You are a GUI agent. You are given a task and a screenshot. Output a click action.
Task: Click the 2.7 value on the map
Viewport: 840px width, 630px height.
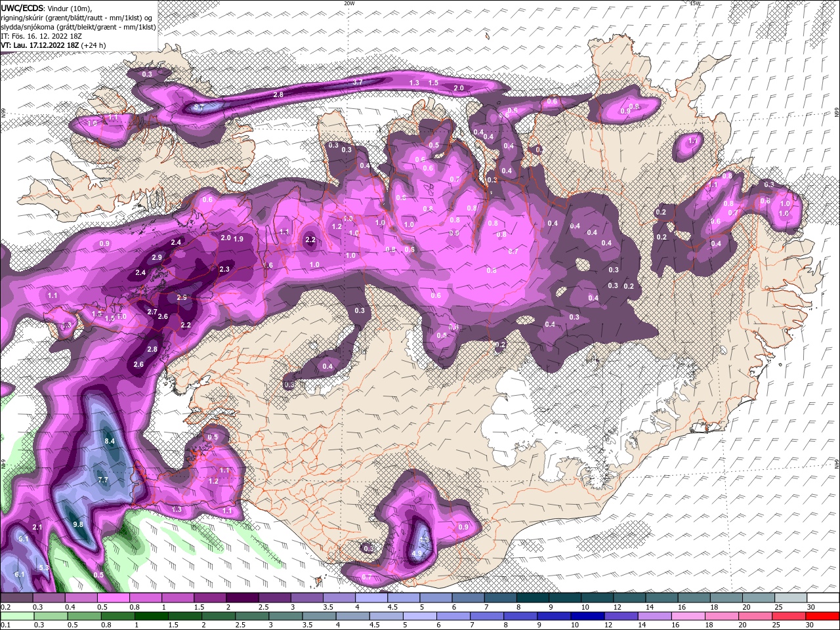(152, 312)
